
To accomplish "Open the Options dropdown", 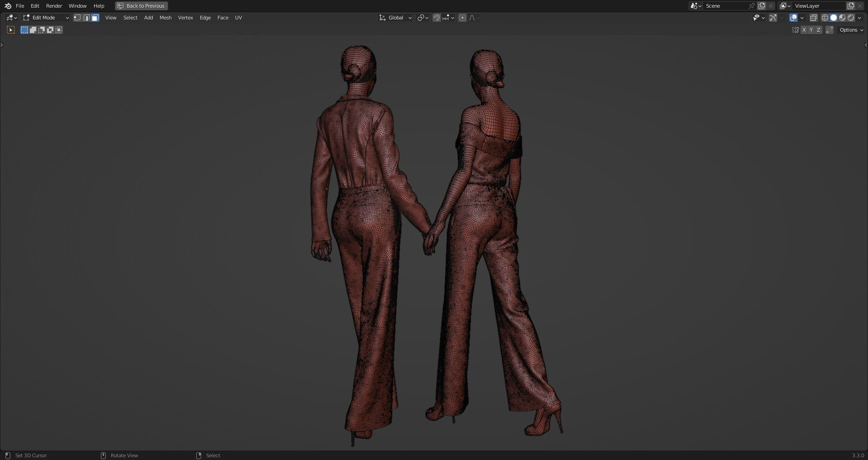I will pyautogui.click(x=851, y=30).
